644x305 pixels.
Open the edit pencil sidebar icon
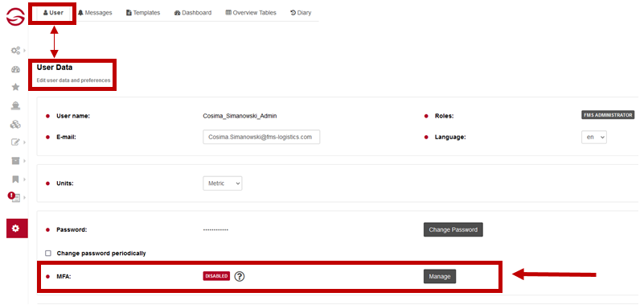15,142
